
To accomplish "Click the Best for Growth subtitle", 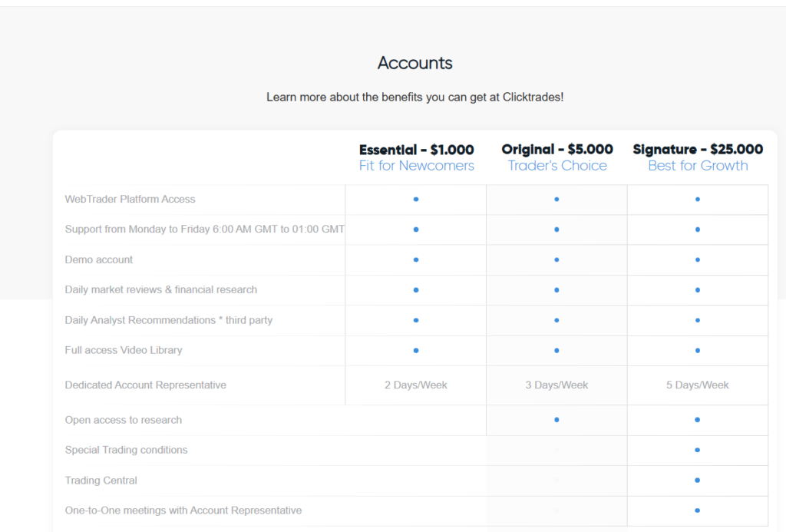I will tap(698, 166).
